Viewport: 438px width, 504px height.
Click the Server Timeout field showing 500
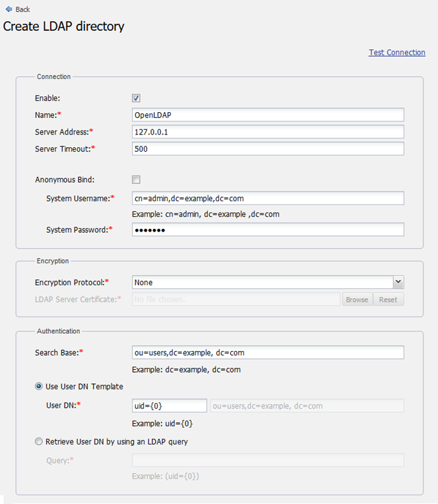pos(268,149)
